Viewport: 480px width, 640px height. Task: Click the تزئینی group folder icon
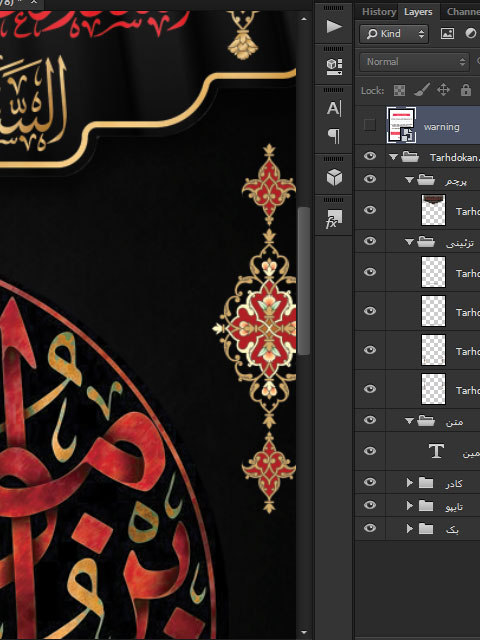pyautogui.click(x=426, y=242)
